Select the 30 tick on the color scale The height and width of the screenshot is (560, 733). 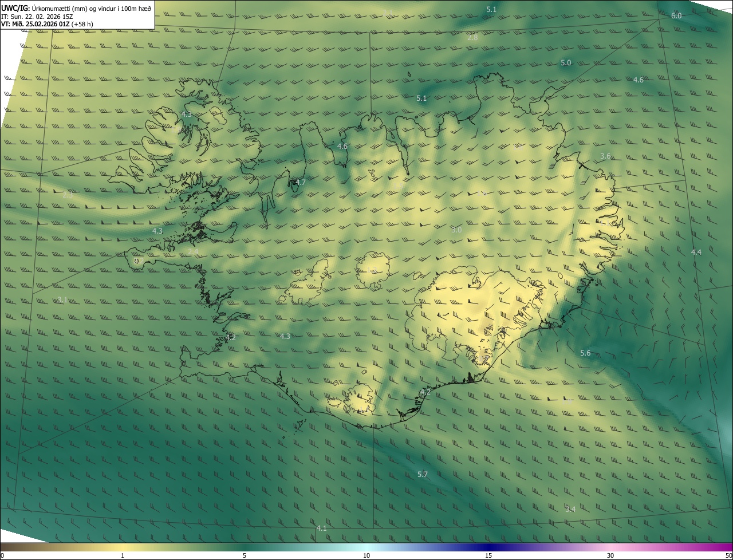coord(610,555)
